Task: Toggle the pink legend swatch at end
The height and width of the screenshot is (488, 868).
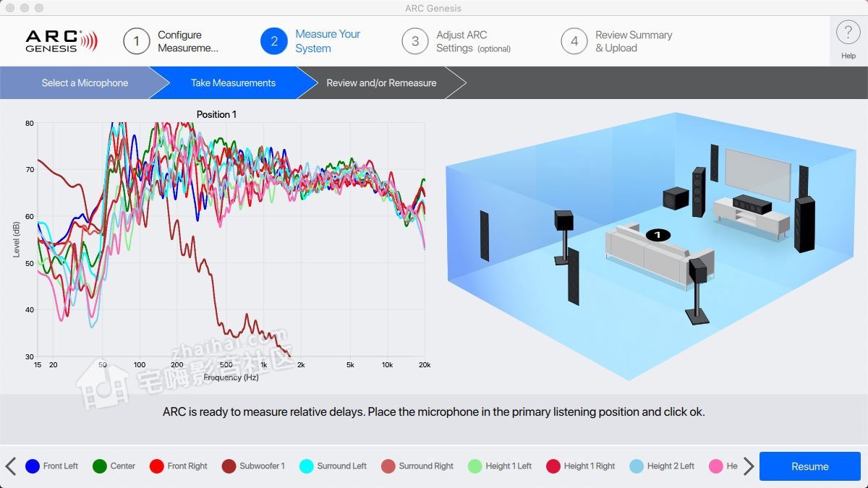Action: [x=716, y=466]
